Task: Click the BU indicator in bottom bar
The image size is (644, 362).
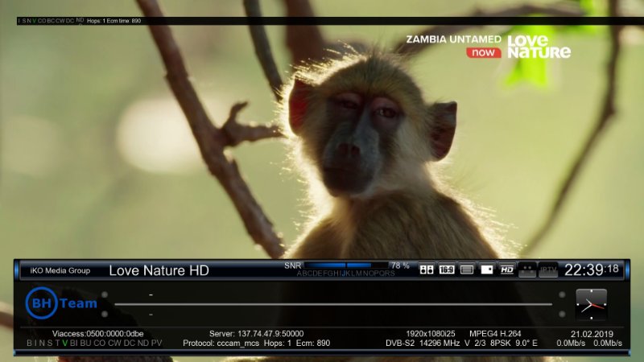Action: (85, 343)
